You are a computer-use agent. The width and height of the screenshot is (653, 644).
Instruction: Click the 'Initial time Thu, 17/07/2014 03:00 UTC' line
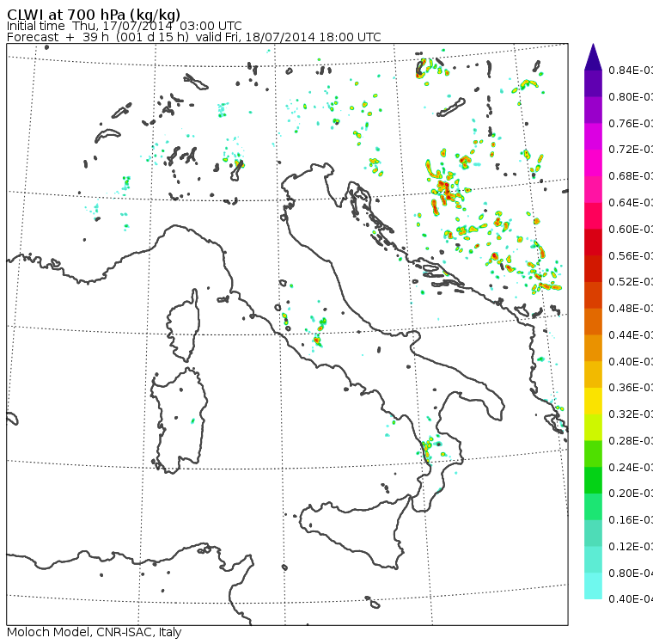124,27
